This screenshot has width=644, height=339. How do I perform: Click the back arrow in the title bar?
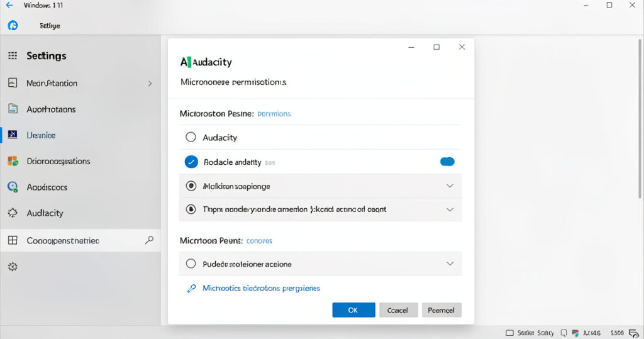point(9,5)
